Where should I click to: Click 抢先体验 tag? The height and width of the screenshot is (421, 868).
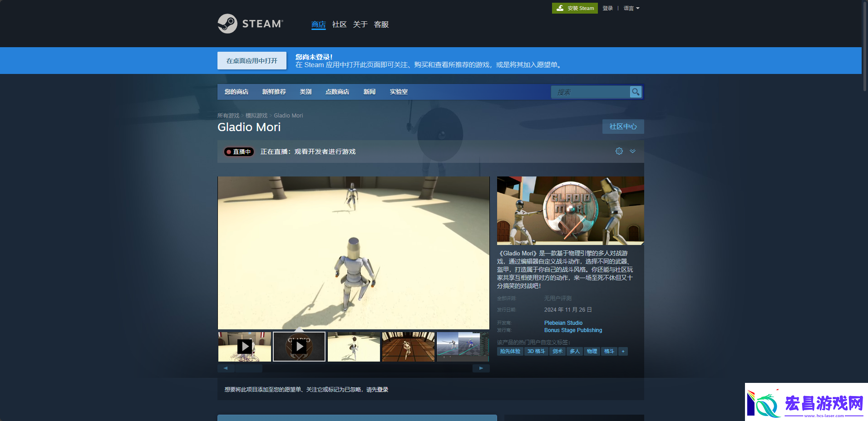click(510, 351)
